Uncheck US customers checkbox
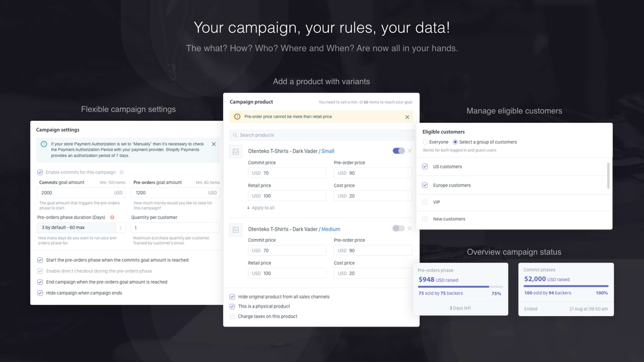This screenshot has width=644, height=362. (x=425, y=167)
